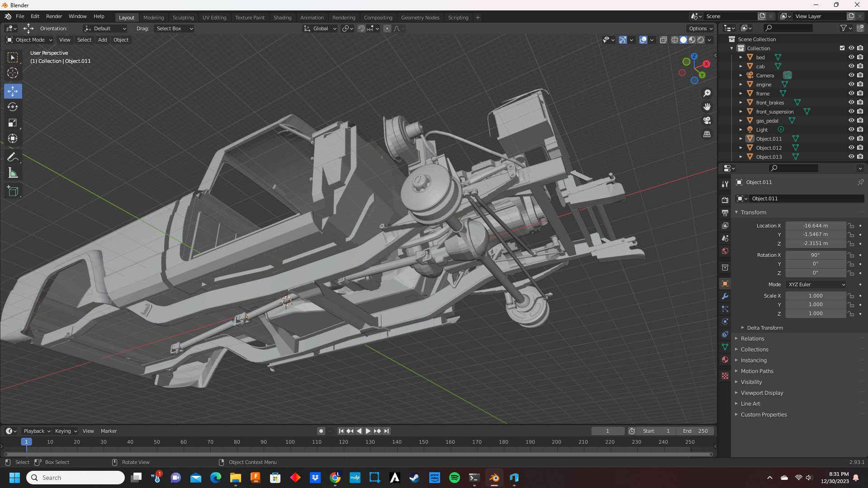Screen dimensions: 868x488
Task: Open the Object Mode dropdown
Action: click(29, 40)
